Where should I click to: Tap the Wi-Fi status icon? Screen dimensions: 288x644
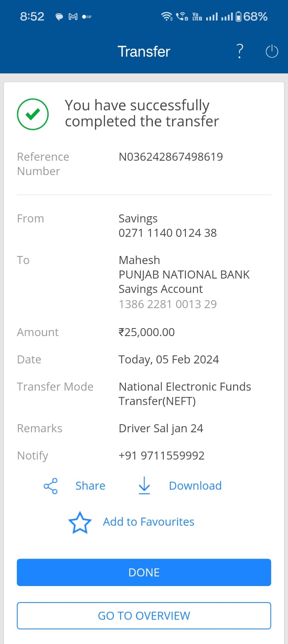click(x=166, y=17)
